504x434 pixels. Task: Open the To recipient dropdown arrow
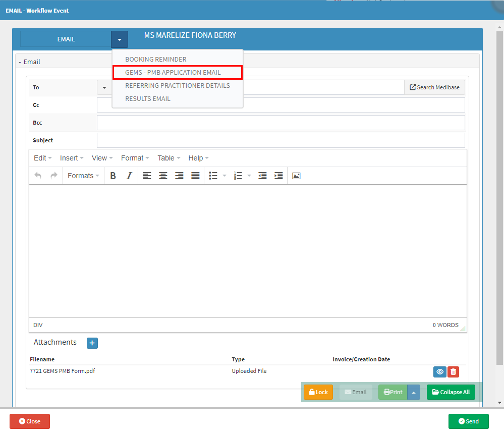click(x=104, y=87)
